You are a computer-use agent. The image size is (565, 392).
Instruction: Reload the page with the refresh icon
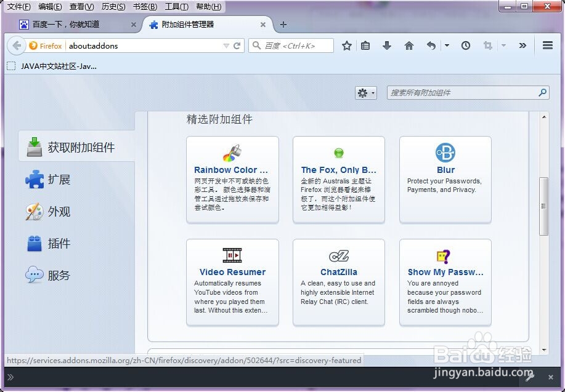[237, 46]
